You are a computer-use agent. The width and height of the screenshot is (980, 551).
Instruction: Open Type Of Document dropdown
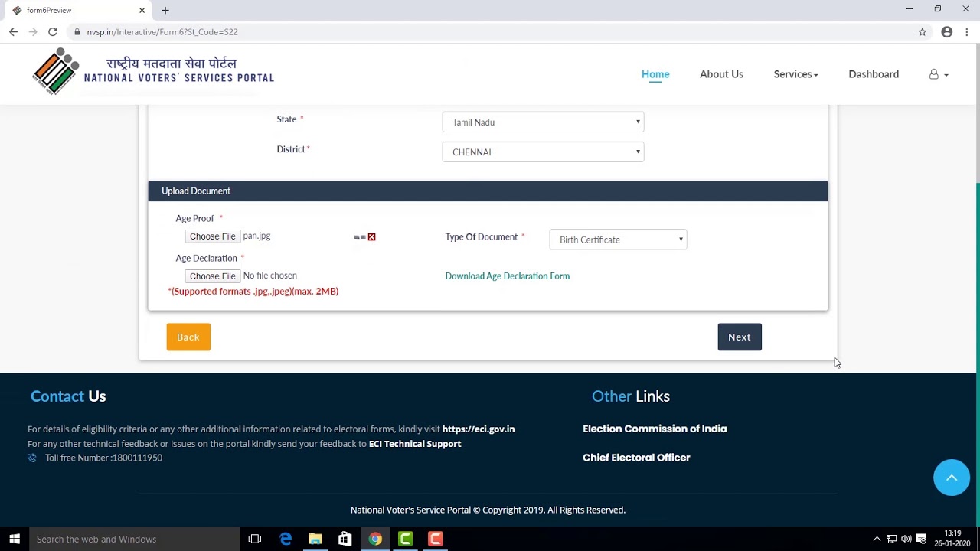coord(618,240)
